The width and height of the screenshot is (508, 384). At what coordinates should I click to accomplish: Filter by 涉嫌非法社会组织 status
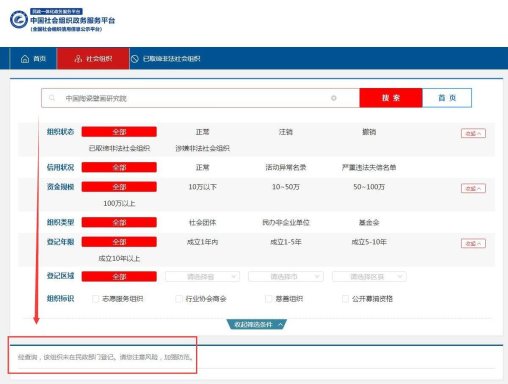click(x=202, y=148)
